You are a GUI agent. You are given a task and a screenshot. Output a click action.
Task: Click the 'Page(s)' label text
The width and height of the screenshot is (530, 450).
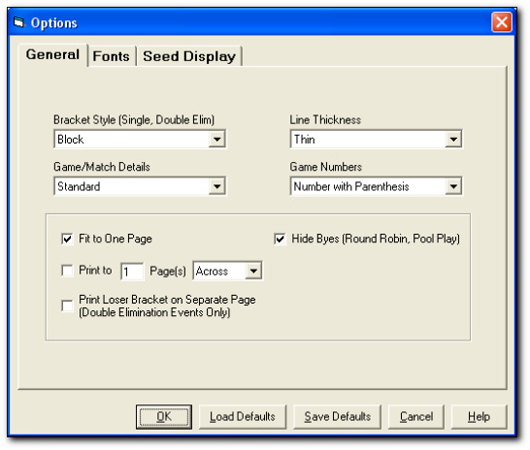168,271
